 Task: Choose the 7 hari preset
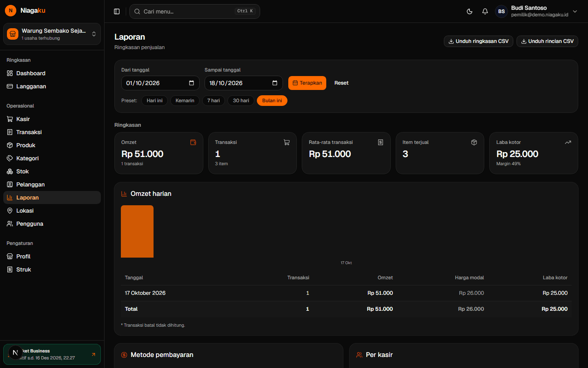[214, 101]
